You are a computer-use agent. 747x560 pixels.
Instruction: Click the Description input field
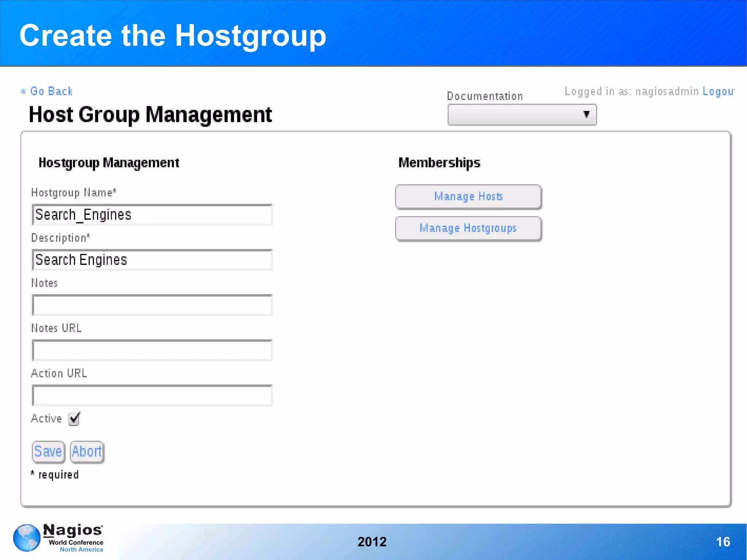[152, 260]
